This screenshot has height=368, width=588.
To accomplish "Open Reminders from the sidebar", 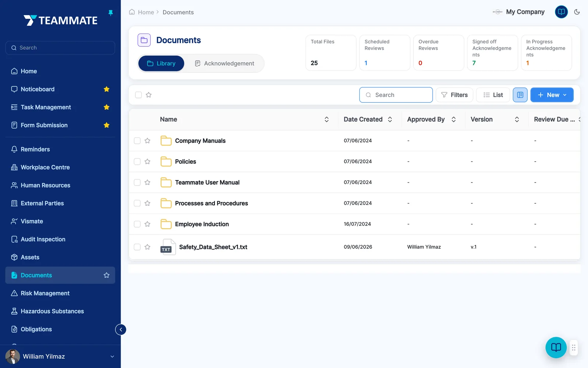I will coord(60,149).
